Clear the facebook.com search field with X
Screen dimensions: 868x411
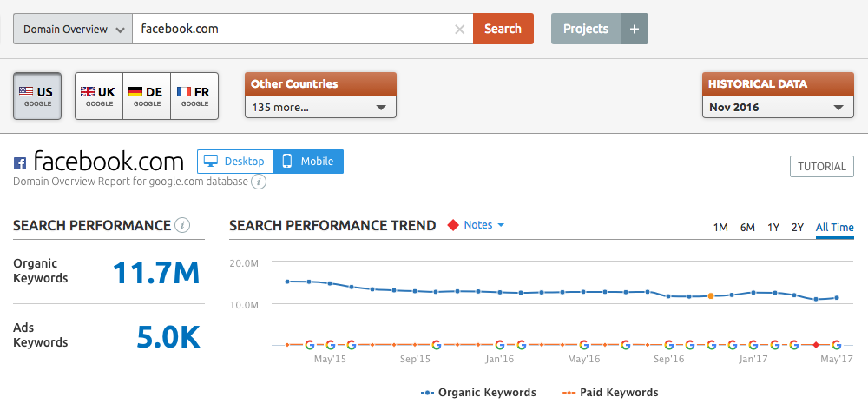click(459, 30)
